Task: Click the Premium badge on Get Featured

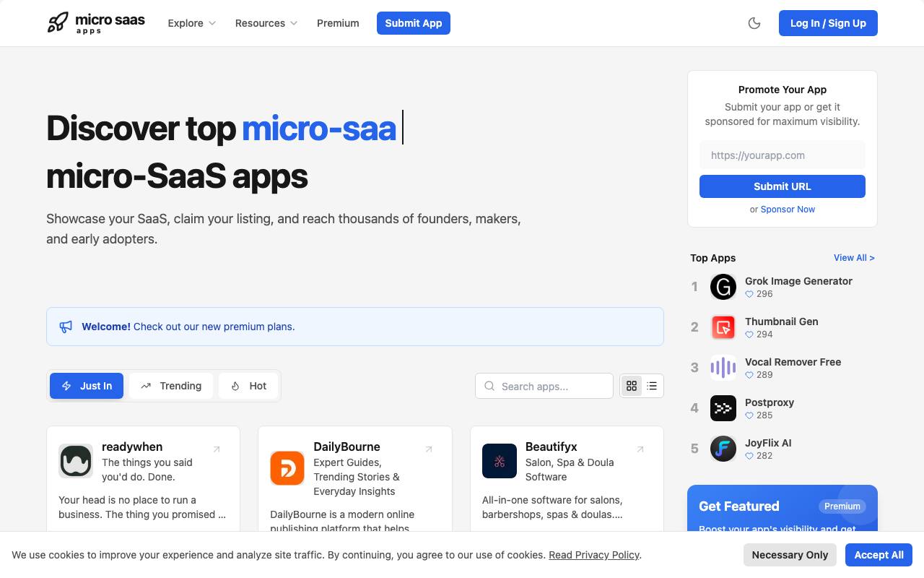Action: click(x=842, y=506)
